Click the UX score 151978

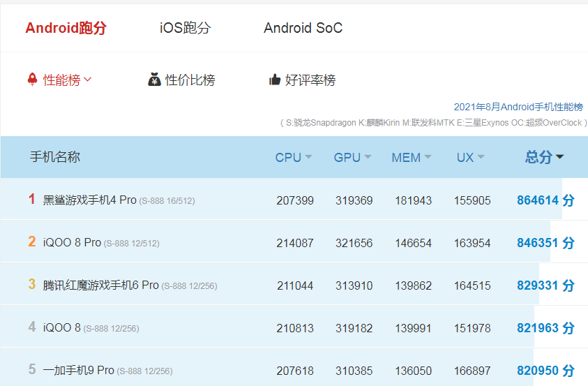click(472, 328)
